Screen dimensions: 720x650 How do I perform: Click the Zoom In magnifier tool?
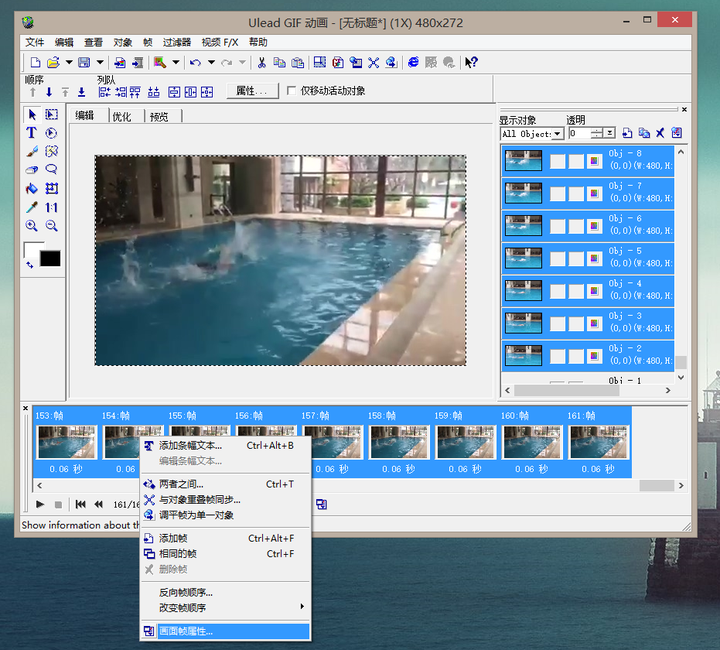[x=31, y=226]
